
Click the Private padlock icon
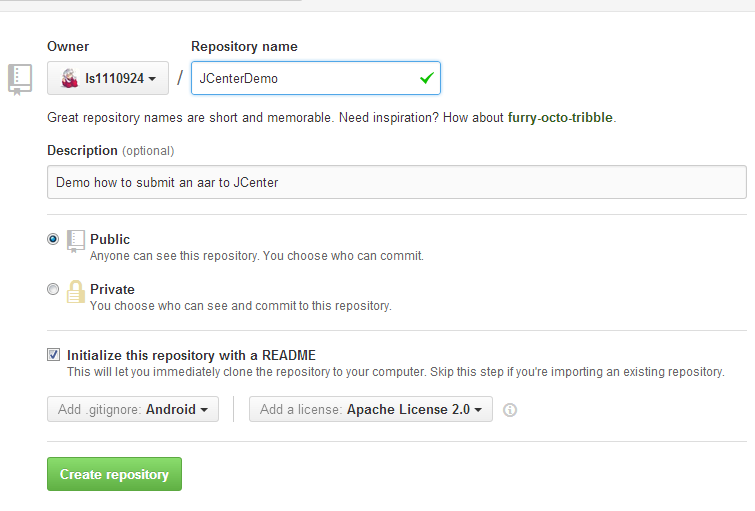(76, 291)
